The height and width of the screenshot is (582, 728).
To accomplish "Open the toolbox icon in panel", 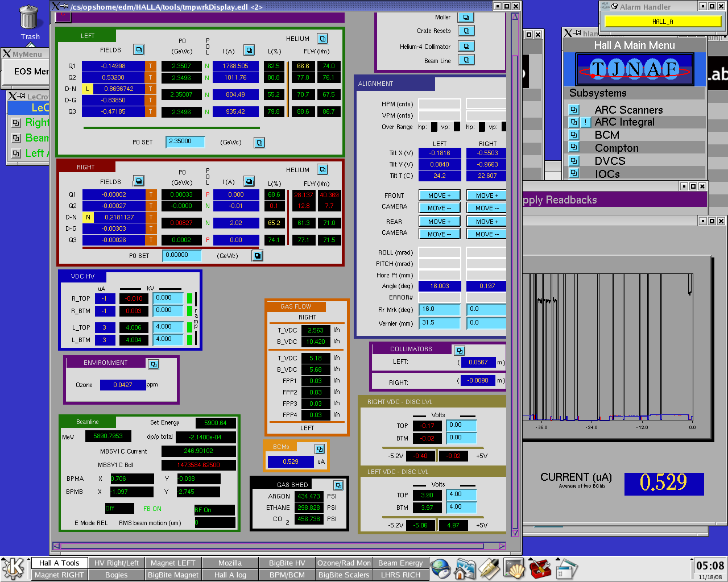I will pyautogui.click(x=539, y=569).
